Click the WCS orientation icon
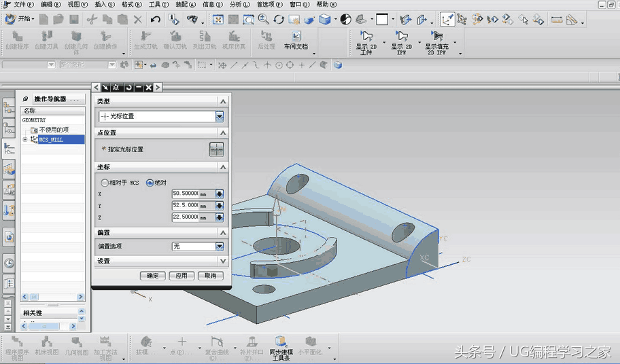 coord(447,19)
